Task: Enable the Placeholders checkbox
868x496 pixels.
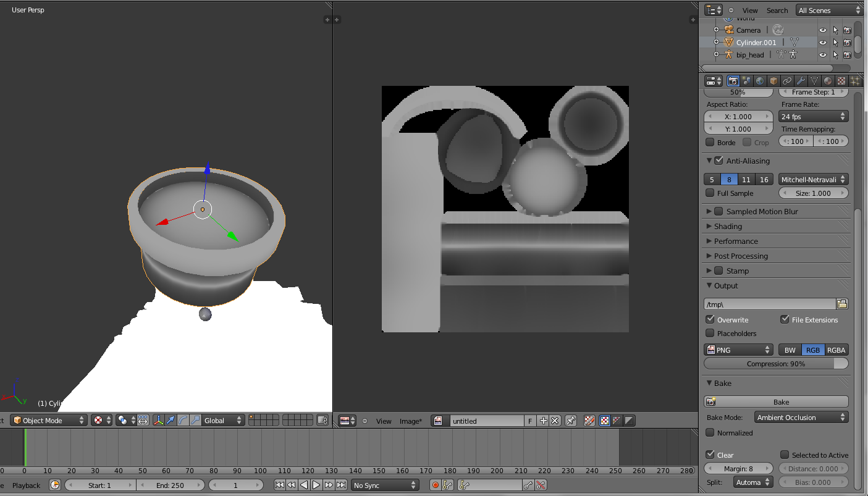Action: (x=710, y=333)
